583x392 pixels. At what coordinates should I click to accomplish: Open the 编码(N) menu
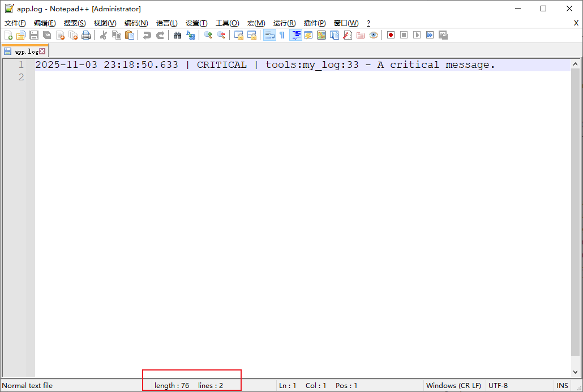136,23
